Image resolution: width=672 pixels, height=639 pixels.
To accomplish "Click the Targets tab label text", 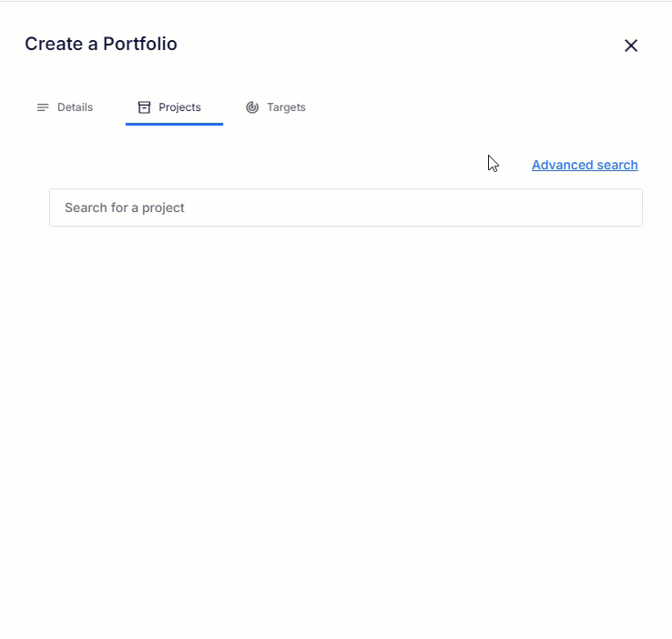I will [286, 107].
